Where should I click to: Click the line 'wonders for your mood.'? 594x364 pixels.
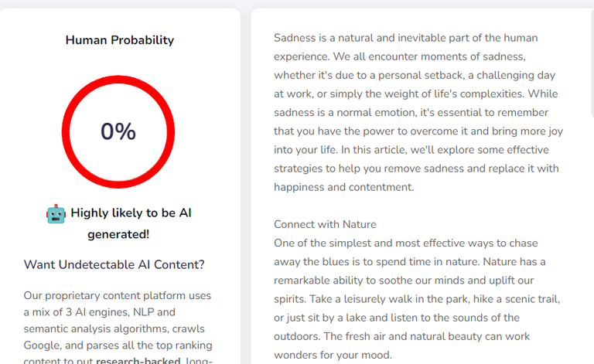pyautogui.click(x=333, y=355)
